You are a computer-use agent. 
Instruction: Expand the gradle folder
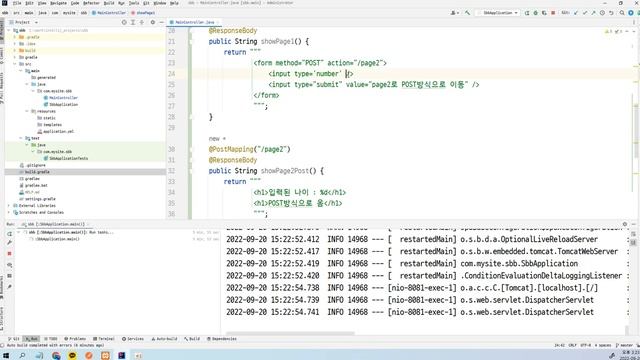click(x=15, y=57)
